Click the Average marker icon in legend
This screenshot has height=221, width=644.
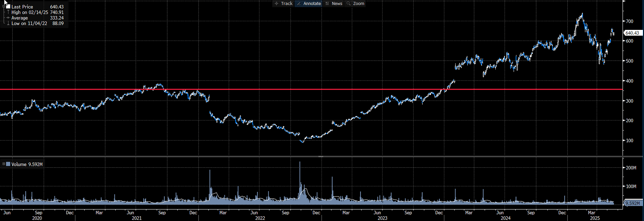coord(8,18)
